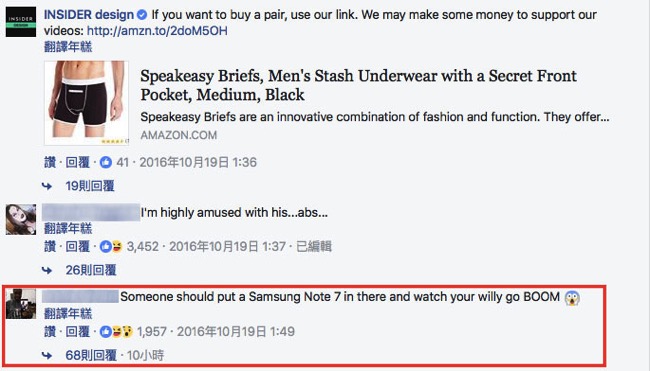Click the blue verified badge icon
650x371 pixels.
coord(142,15)
